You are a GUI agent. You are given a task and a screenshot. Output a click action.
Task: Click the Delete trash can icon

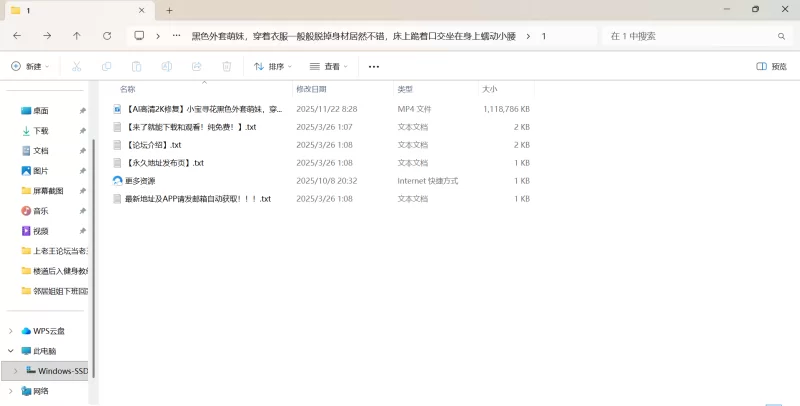[x=227, y=66]
